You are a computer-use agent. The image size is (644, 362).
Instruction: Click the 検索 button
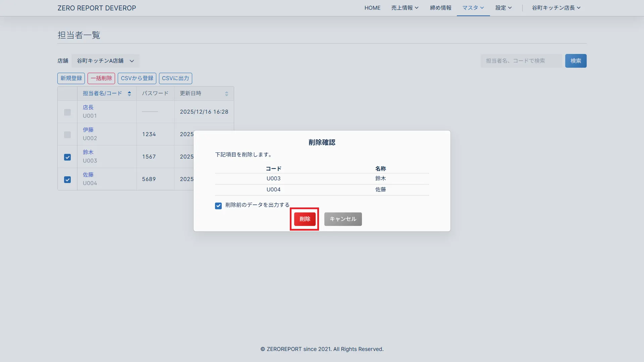576,61
